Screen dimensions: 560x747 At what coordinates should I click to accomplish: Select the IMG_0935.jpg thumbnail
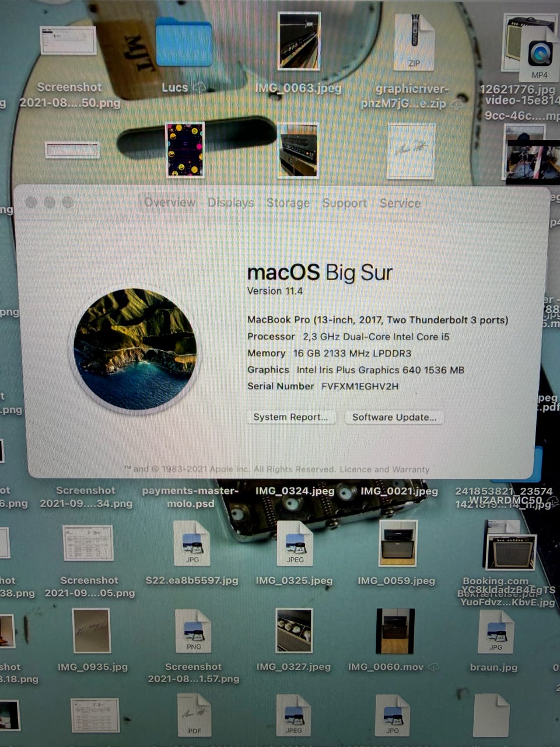[x=91, y=631]
